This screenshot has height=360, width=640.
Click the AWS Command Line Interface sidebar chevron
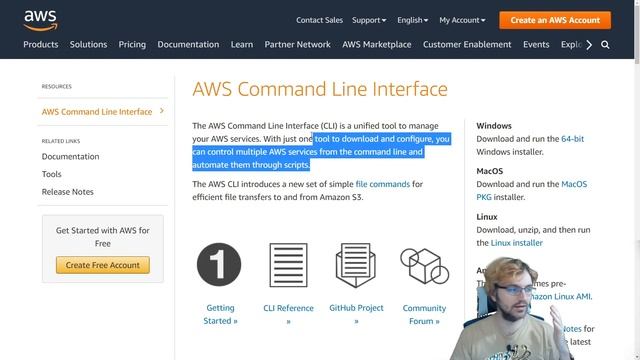(162, 111)
